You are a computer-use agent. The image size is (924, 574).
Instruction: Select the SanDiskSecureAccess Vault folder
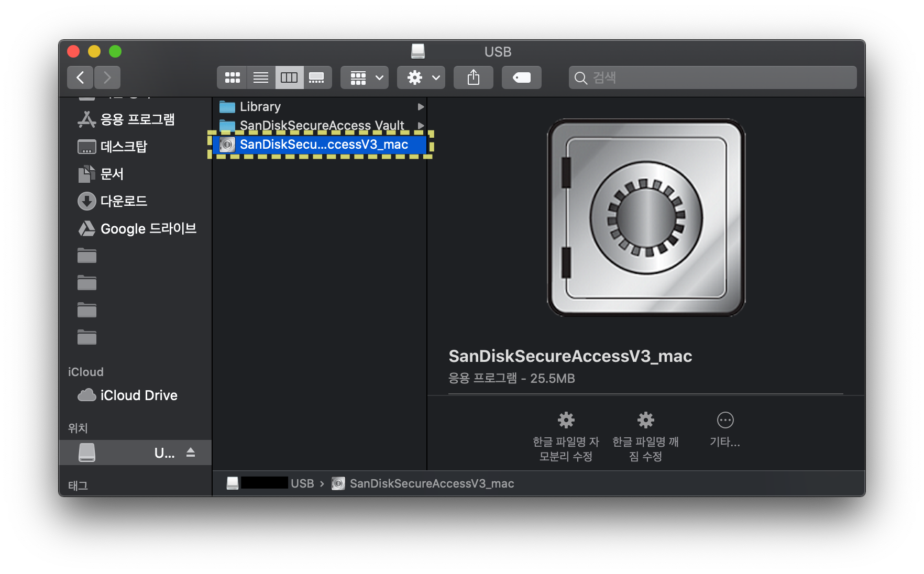pos(320,125)
